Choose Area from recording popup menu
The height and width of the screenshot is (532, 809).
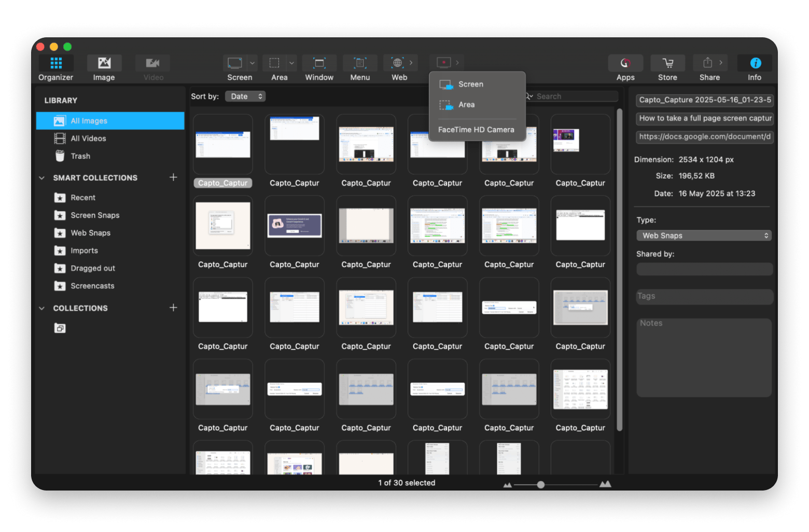tap(466, 105)
